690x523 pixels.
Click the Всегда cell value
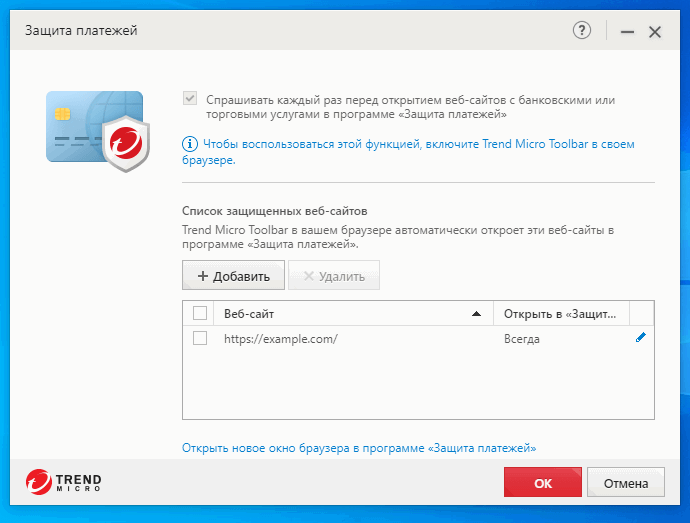click(x=521, y=339)
